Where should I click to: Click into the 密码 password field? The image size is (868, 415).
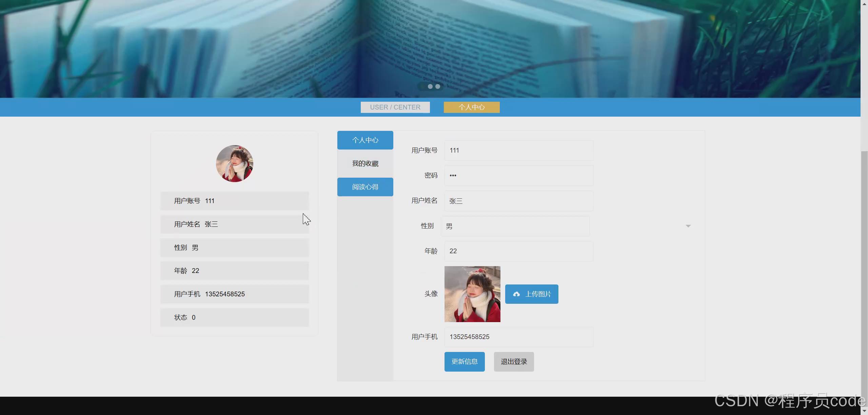point(519,176)
